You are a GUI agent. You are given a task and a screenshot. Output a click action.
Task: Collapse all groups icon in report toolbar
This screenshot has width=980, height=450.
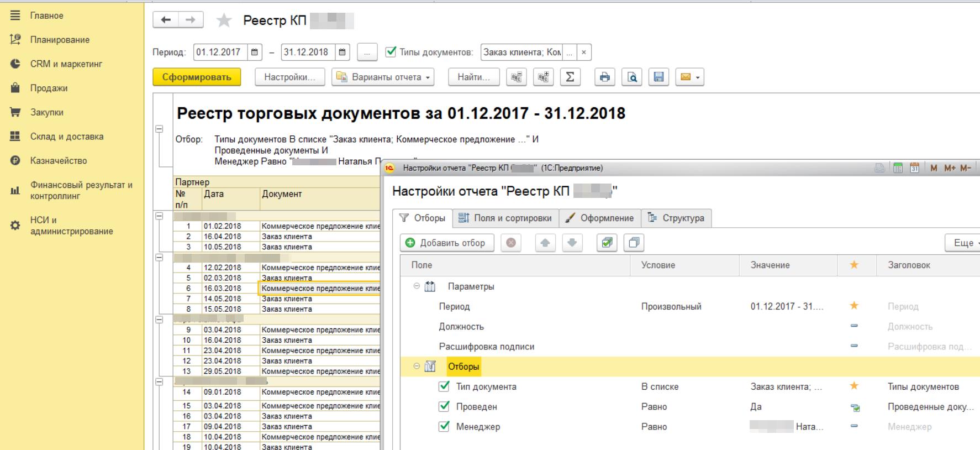click(x=517, y=77)
